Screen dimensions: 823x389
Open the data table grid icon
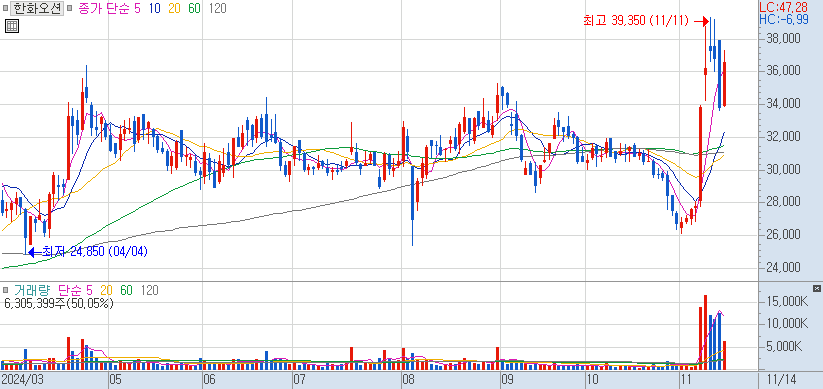(x=12, y=26)
